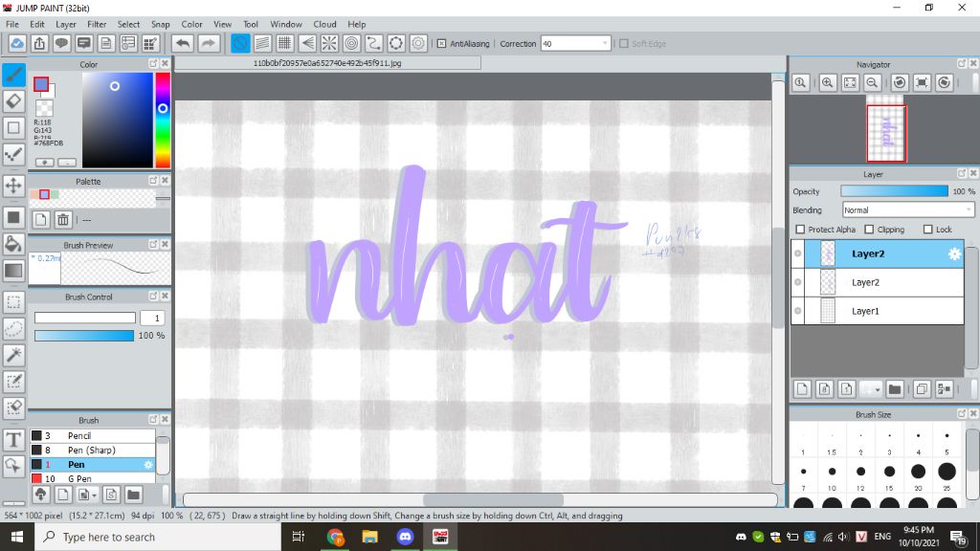Viewport: 980px width, 551px height.
Task: Select the Brush tool in the left toolbar
Action: click(13, 75)
